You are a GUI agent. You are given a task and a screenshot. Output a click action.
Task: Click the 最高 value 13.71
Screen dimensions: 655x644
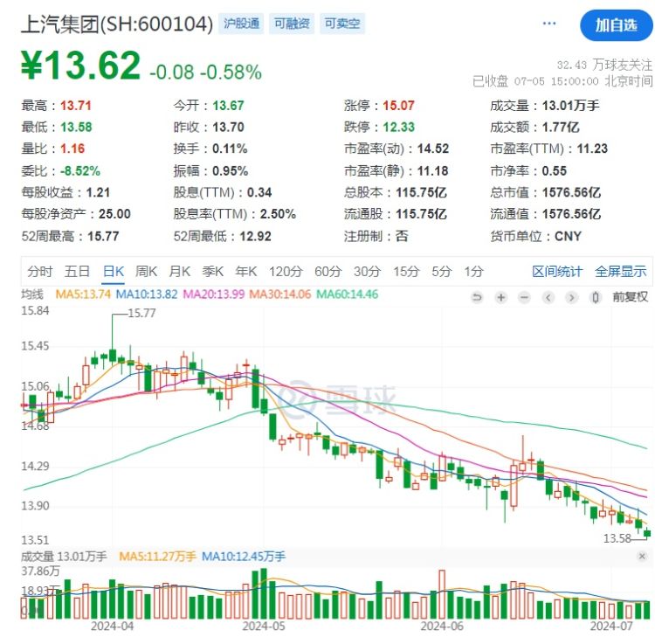76,106
